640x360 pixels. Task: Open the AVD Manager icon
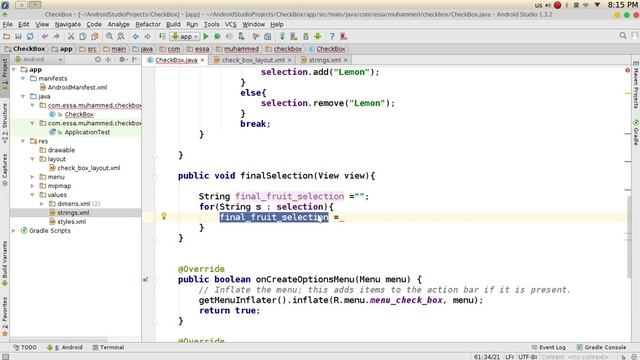(294, 36)
